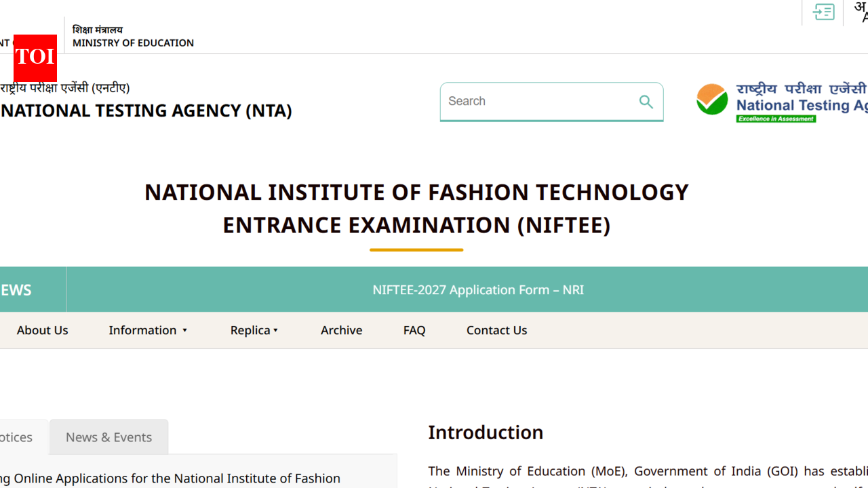The image size is (868, 488).
Task: Open the Archive menu item
Action: coord(341,330)
